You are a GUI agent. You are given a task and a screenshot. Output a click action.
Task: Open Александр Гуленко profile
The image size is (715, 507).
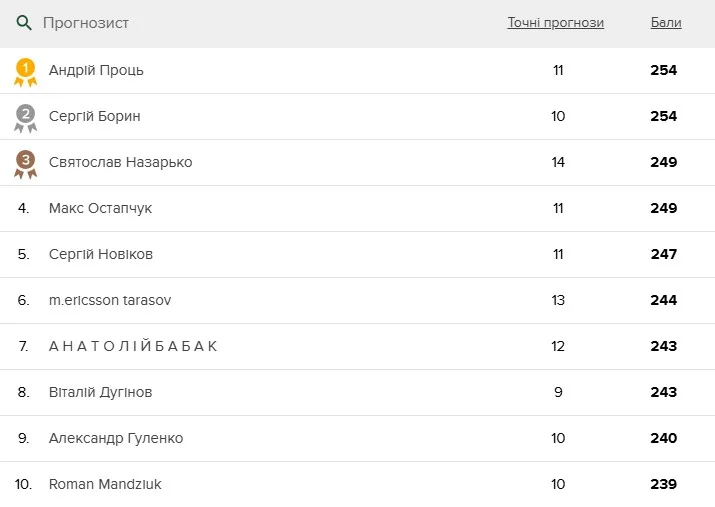coord(115,438)
